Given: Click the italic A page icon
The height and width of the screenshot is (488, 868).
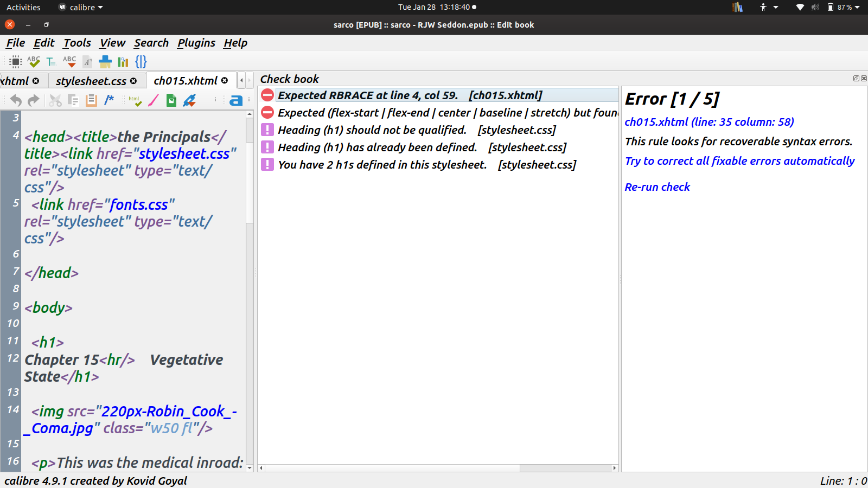Looking at the screenshot, I should [x=87, y=62].
